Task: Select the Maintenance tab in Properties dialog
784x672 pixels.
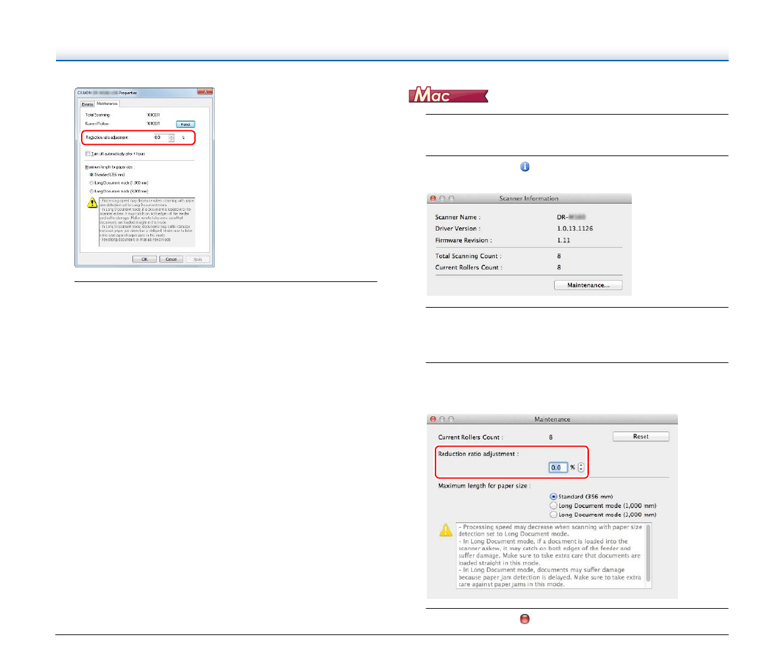Action: [107, 103]
